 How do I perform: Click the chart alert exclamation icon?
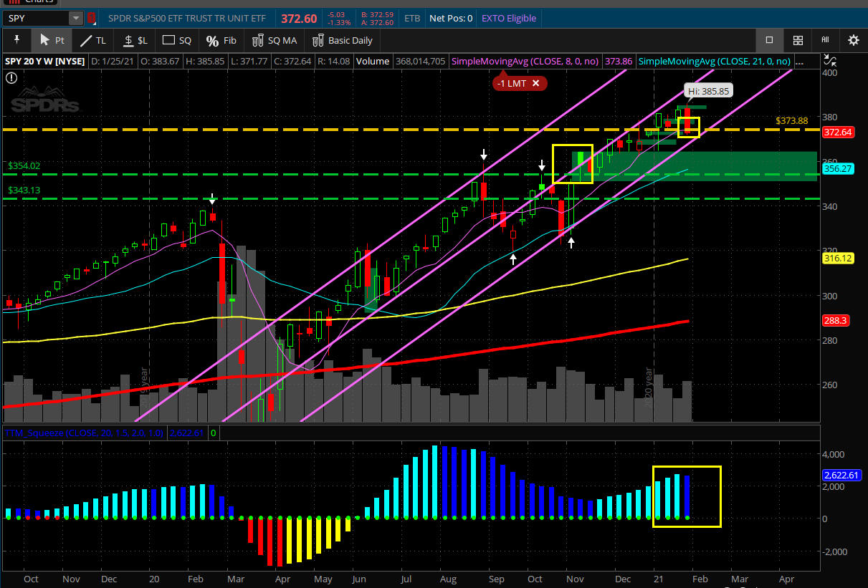[x=11, y=78]
